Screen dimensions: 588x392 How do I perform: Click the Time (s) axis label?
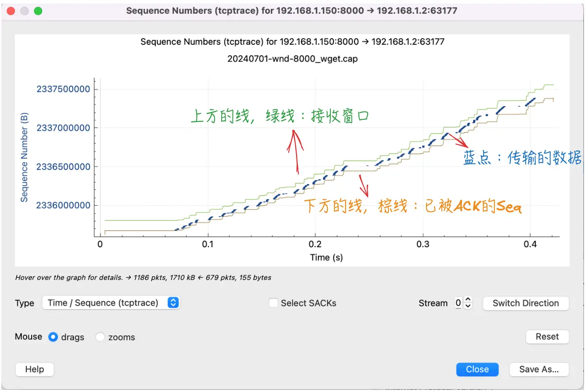tap(326, 257)
